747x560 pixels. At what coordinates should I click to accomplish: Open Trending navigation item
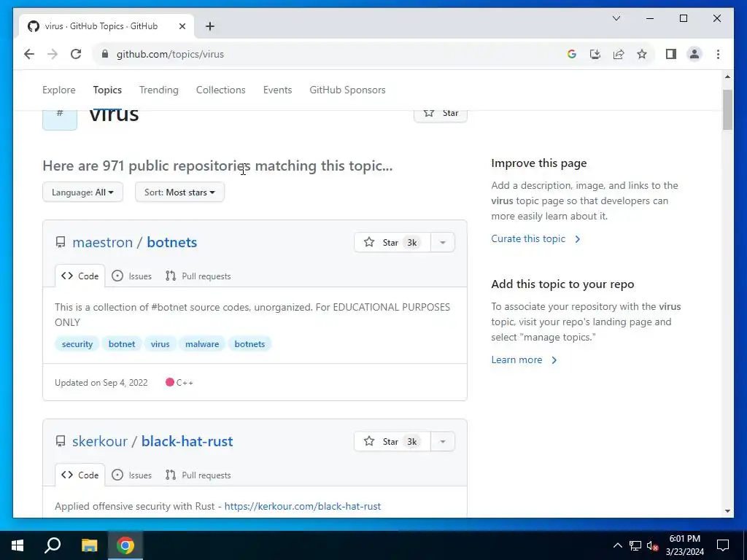(x=158, y=90)
